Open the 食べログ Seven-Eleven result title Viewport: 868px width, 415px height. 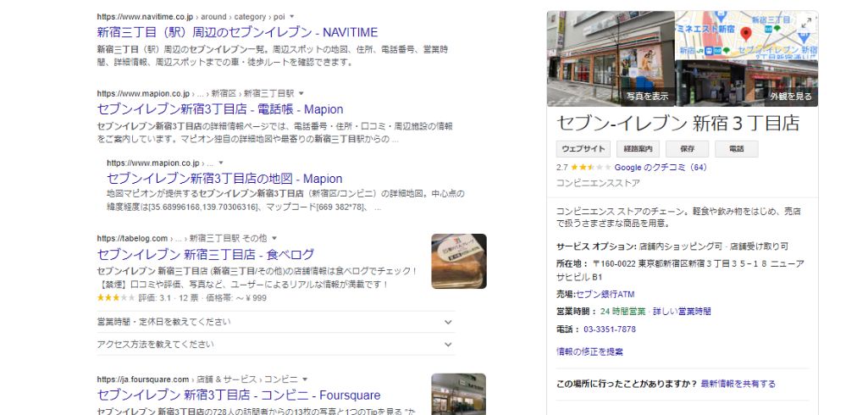206,255
